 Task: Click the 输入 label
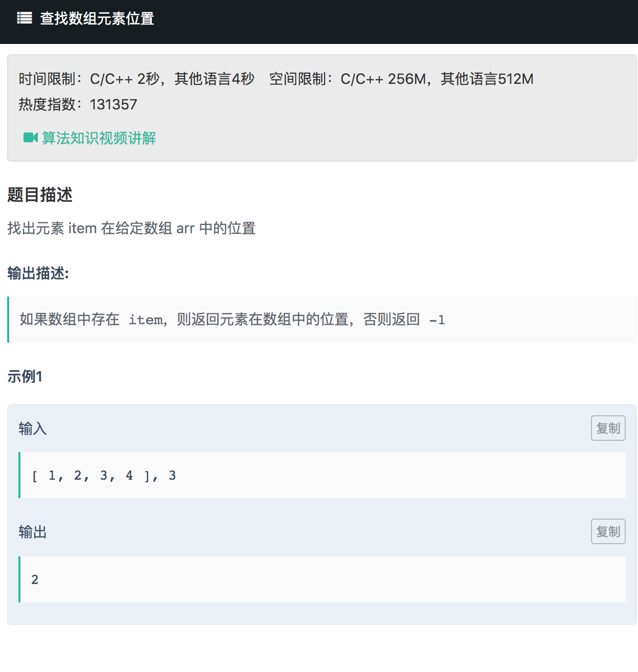point(33,429)
